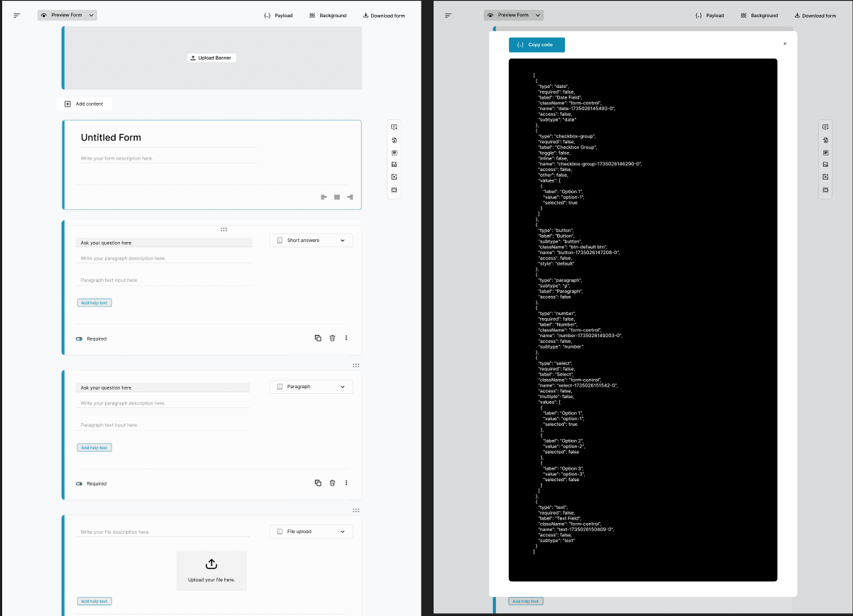Open the Payload code view from the top bar
Image resolution: width=853 pixels, height=616 pixels.
click(x=278, y=15)
